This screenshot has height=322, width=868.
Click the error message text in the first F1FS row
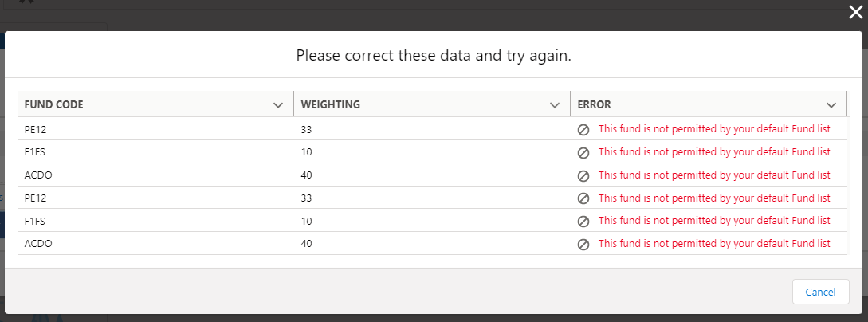(714, 152)
